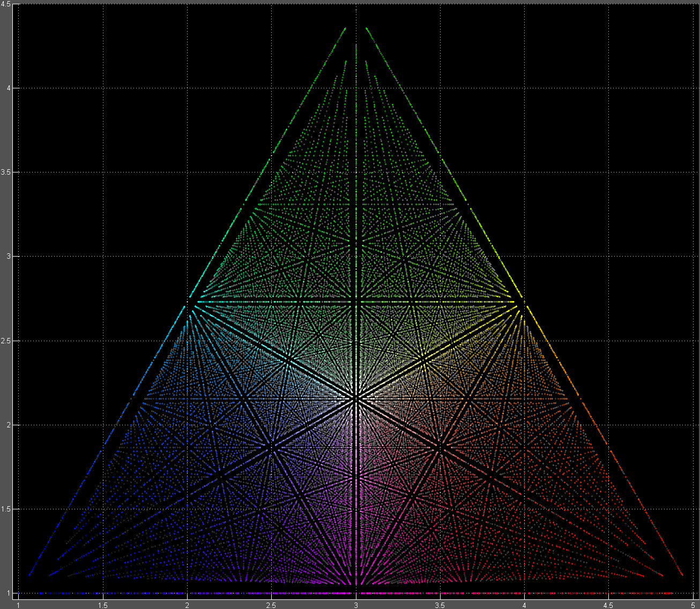Click the y-axis tick label 4.5
The width and height of the screenshot is (700, 609).
[x=7, y=4]
